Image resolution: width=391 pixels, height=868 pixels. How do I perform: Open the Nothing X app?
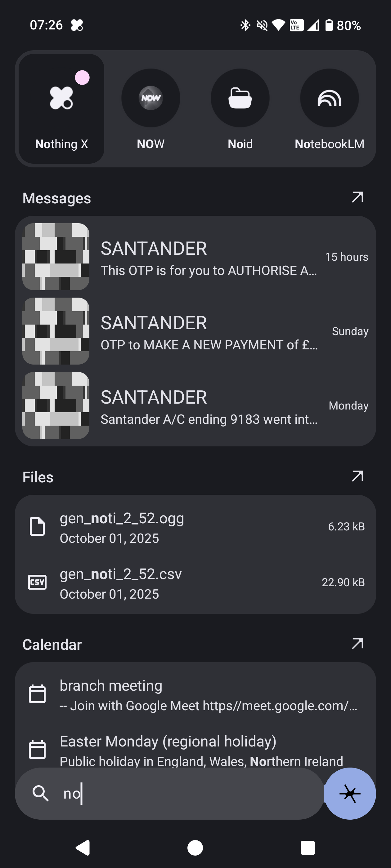(x=61, y=108)
